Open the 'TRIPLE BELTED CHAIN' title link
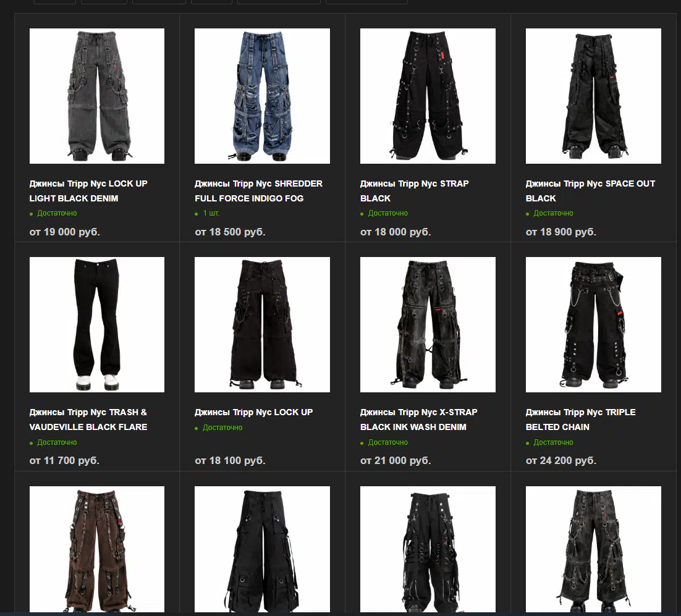The height and width of the screenshot is (616, 681). point(581,420)
